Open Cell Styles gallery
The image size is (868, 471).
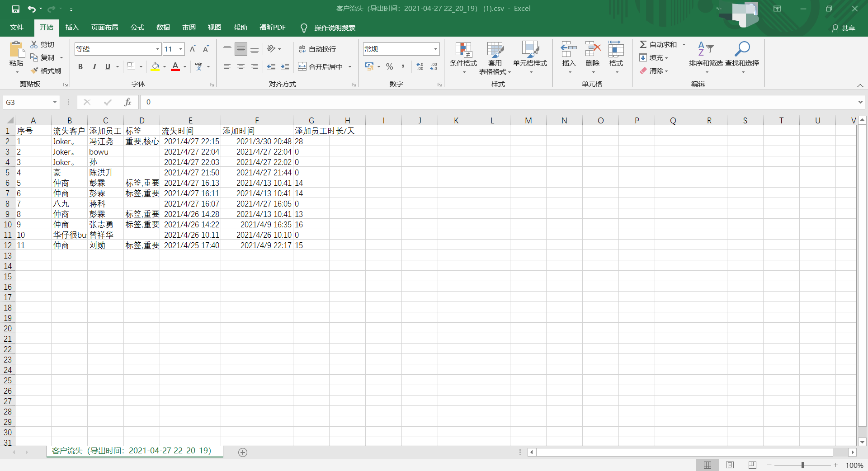530,58
